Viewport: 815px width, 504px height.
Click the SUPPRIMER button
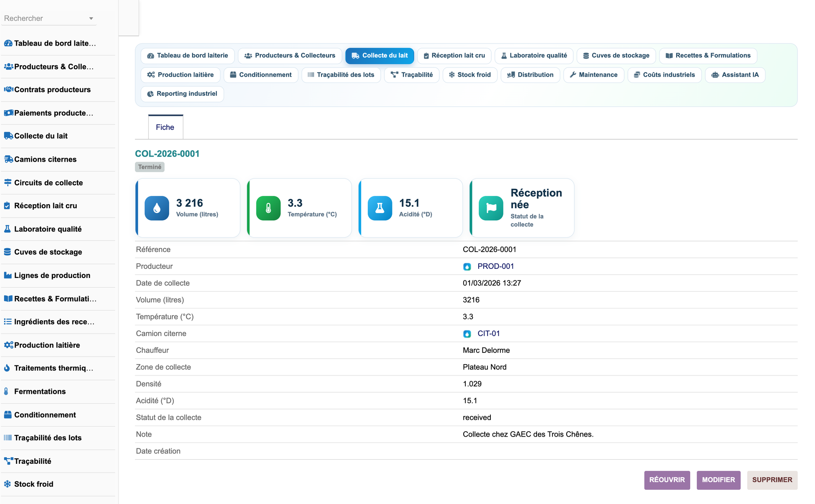772,480
